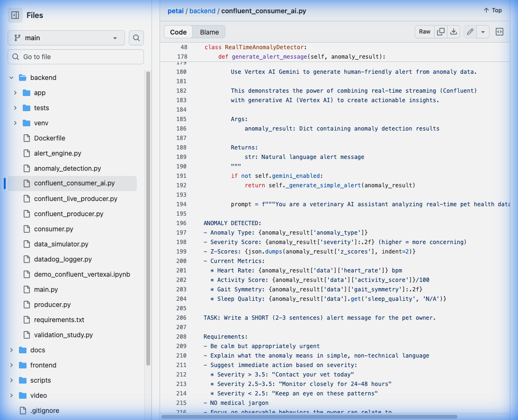Expand the tests folder chevron

(15, 108)
